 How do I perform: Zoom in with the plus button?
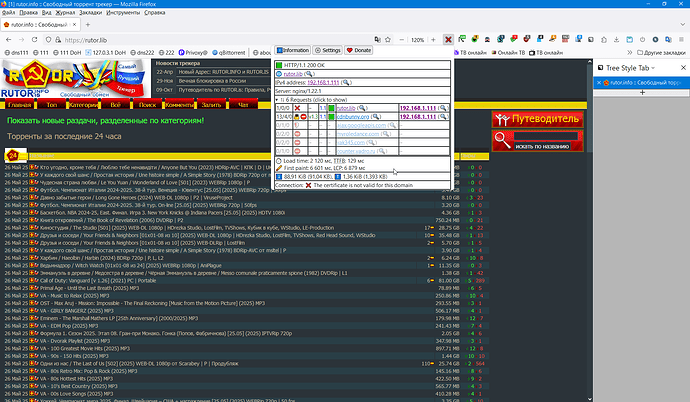pyautogui.click(x=433, y=40)
